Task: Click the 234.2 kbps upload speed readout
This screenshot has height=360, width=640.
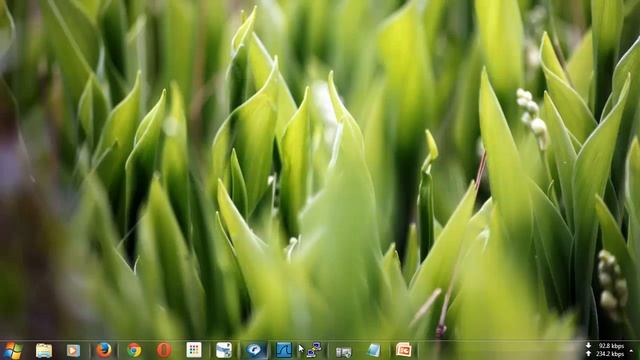Action: click(610, 354)
